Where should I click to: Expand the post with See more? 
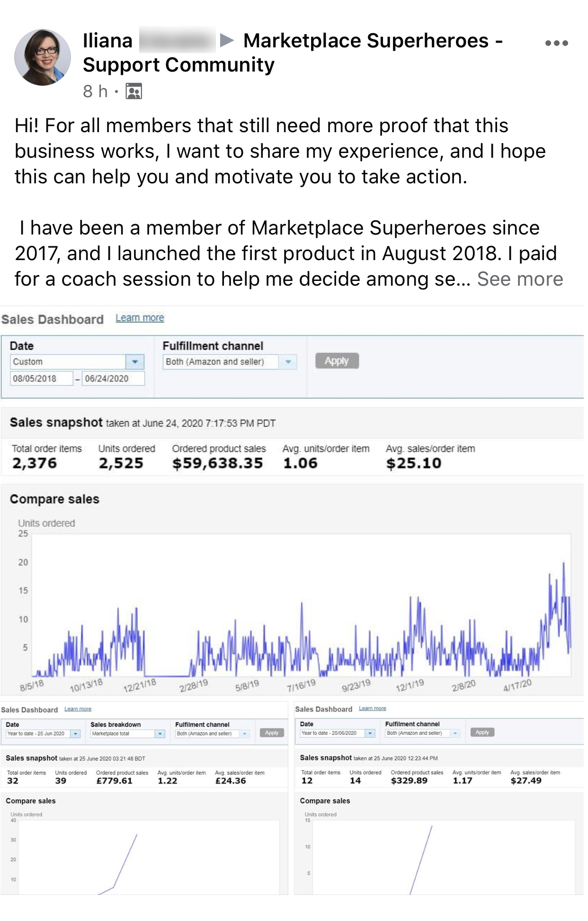click(x=520, y=279)
